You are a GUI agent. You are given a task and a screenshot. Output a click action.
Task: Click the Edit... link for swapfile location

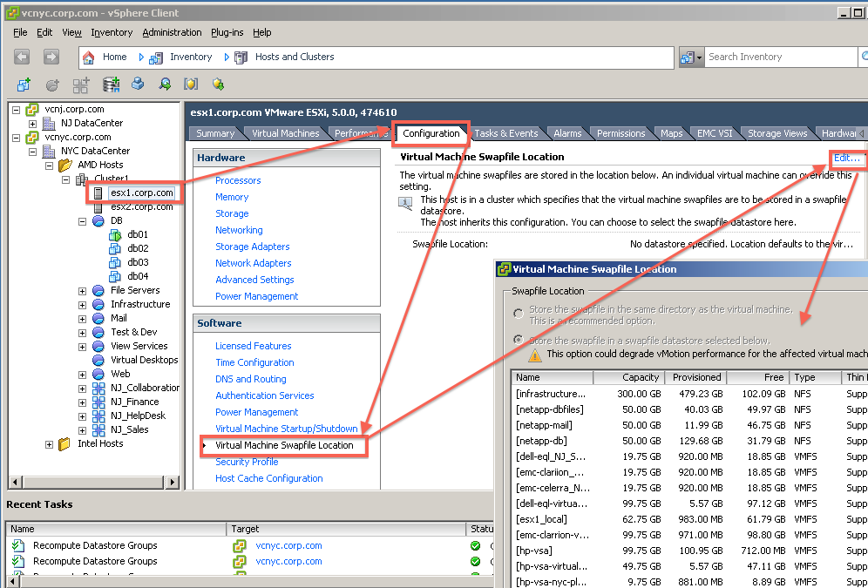click(847, 158)
